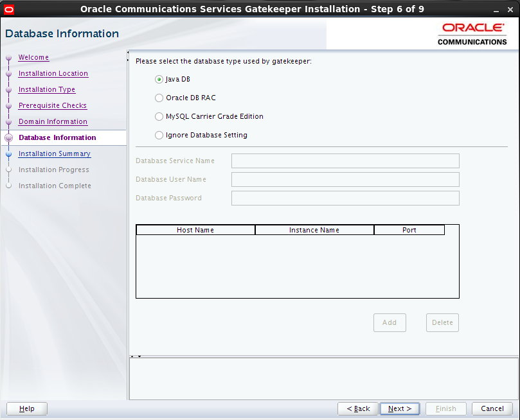
Task: Click the Port column header
Action: pyautogui.click(x=409, y=230)
